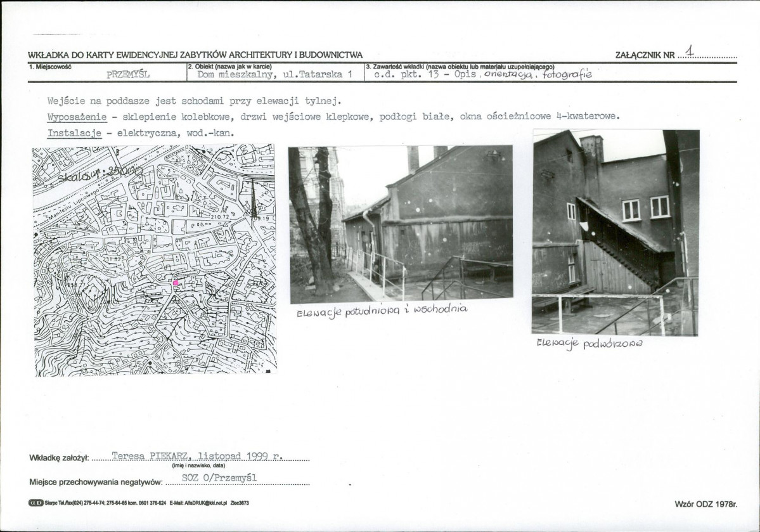Click the handwritten caption Elewacje podwórzowe
760x532 pixels.
589,343
